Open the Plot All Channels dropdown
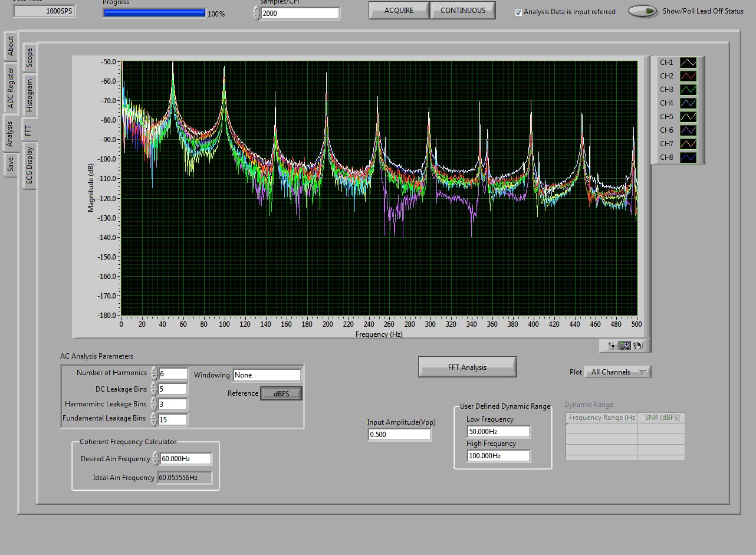The width and height of the screenshot is (756, 555). [617, 372]
